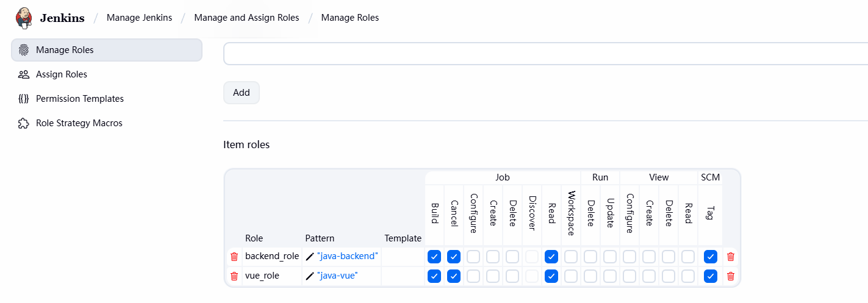The width and height of the screenshot is (868, 303).
Task: Go to Manage Jenkins breadcrumb
Action: 139,18
